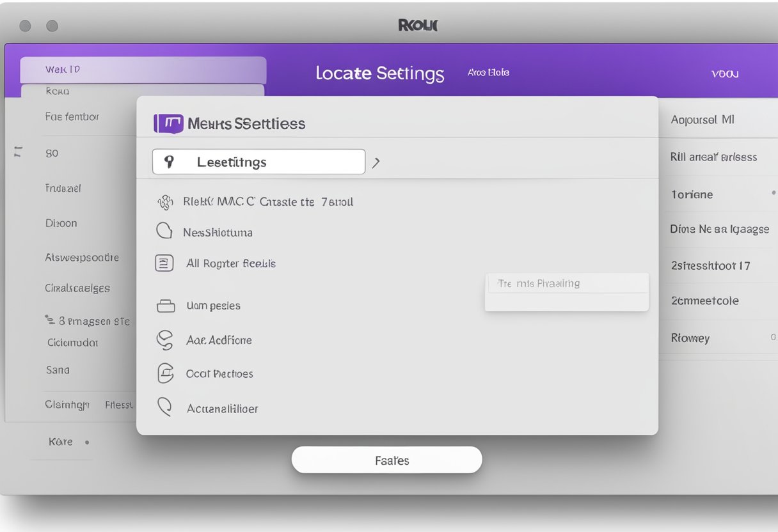Open the Tre mis Pivaaiiring dropdown
The height and width of the screenshot is (532, 778).
click(x=566, y=283)
